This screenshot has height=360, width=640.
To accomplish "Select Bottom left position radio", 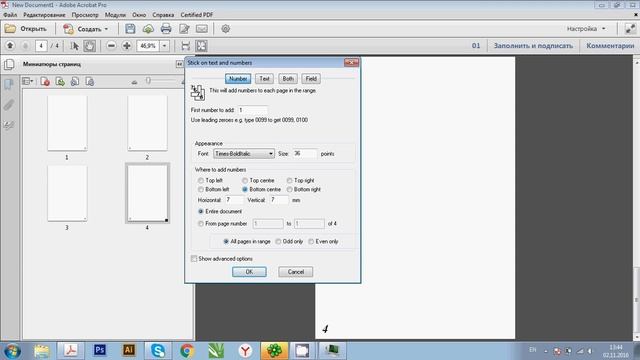I will click(201, 189).
